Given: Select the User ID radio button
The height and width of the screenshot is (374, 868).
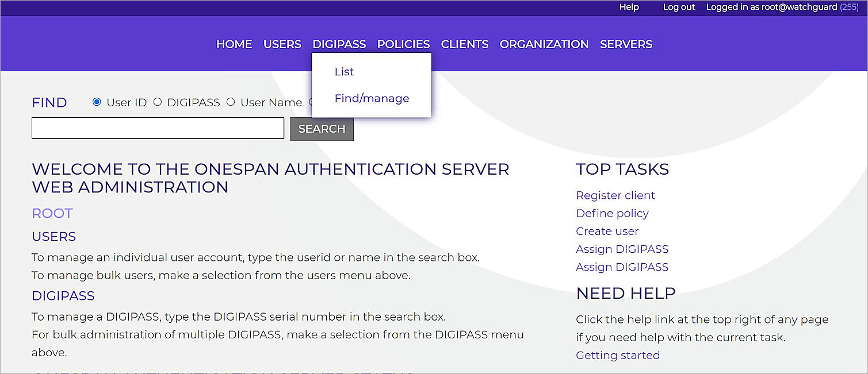Looking at the screenshot, I should (x=96, y=102).
